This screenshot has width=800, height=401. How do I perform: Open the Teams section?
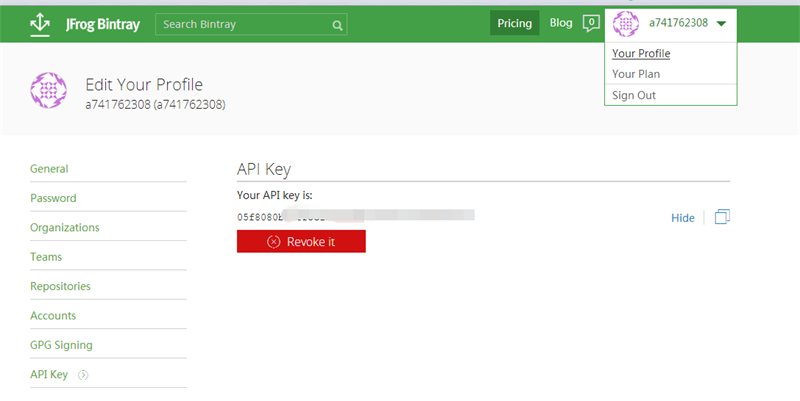tap(46, 257)
